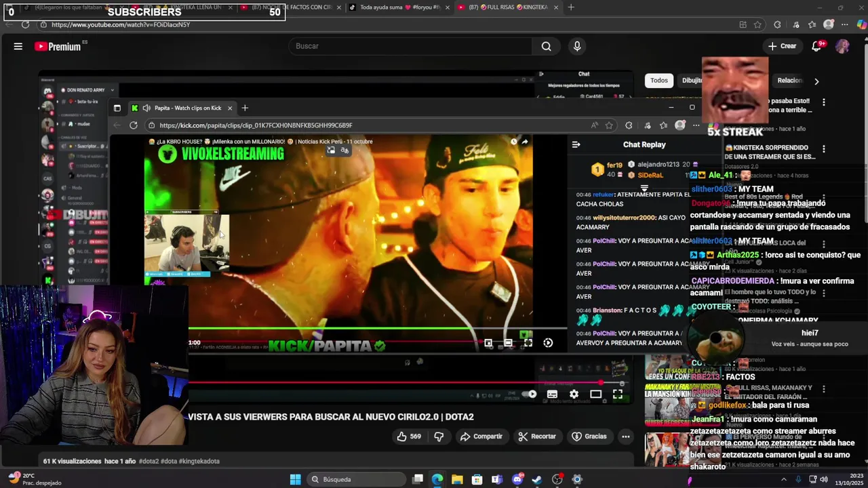Open Microsoft Edge from the taskbar
Image resolution: width=868 pixels, height=488 pixels.
coord(437,479)
